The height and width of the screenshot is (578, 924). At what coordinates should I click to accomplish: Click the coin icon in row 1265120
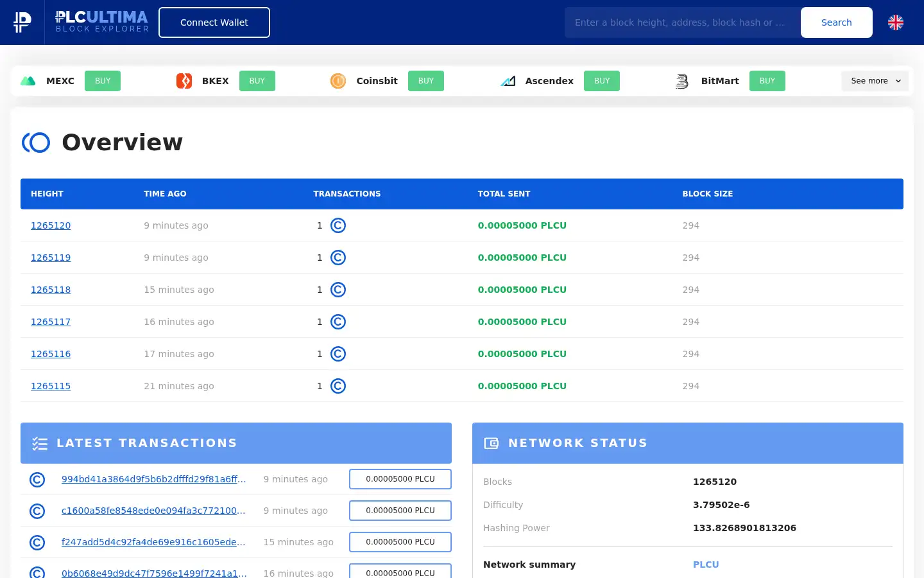tap(338, 225)
